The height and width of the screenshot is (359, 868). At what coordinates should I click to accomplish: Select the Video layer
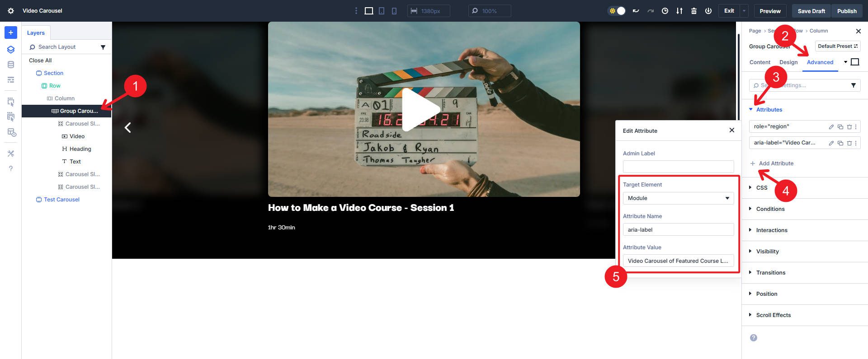[77, 136]
